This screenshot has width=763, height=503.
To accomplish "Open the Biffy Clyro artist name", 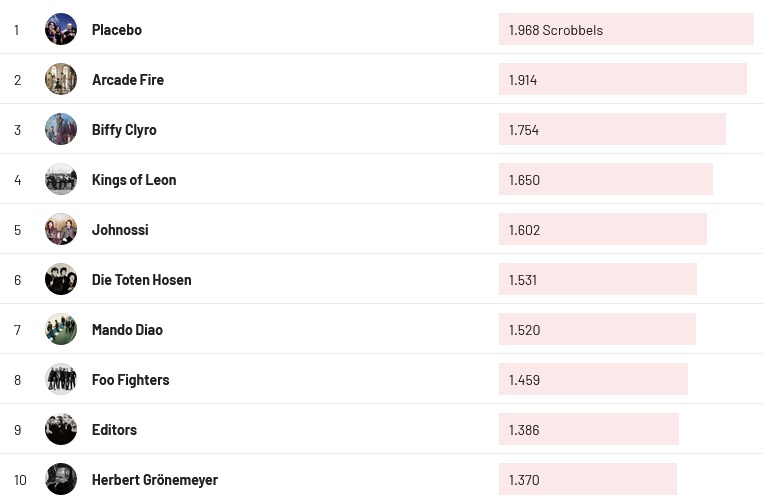I will click(x=124, y=130).
